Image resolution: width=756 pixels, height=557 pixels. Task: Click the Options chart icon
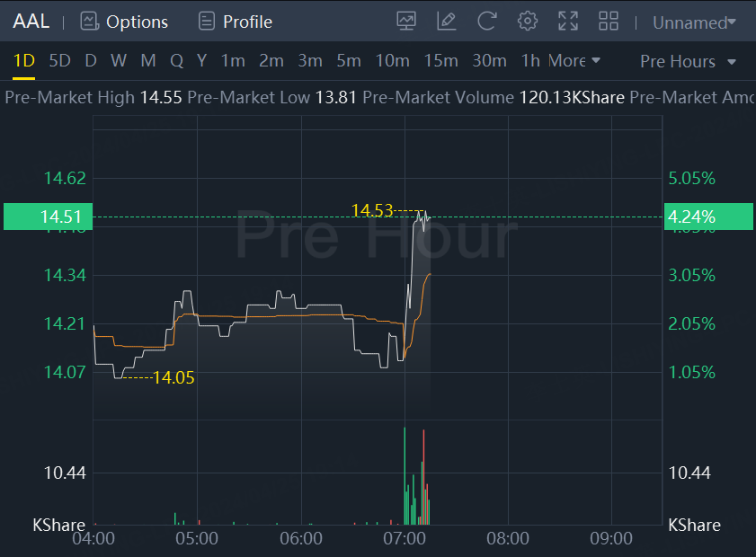click(89, 22)
